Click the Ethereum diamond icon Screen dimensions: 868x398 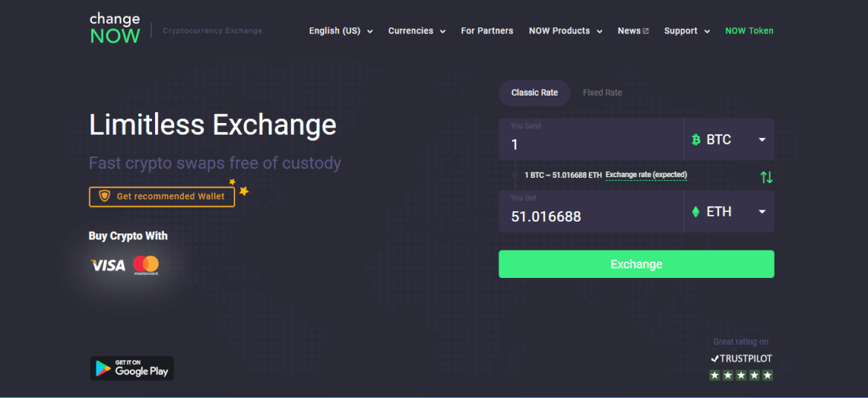tap(696, 212)
